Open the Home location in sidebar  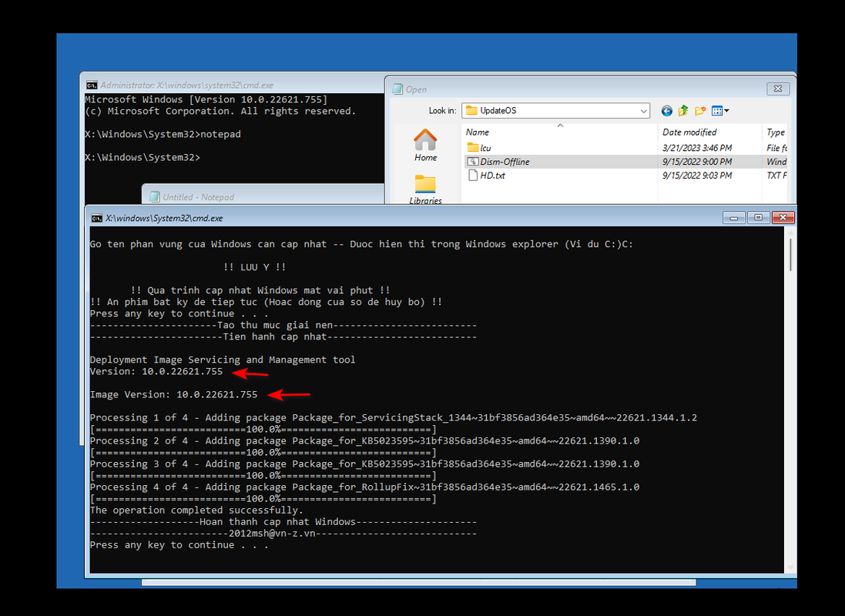(x=425, y=145)
